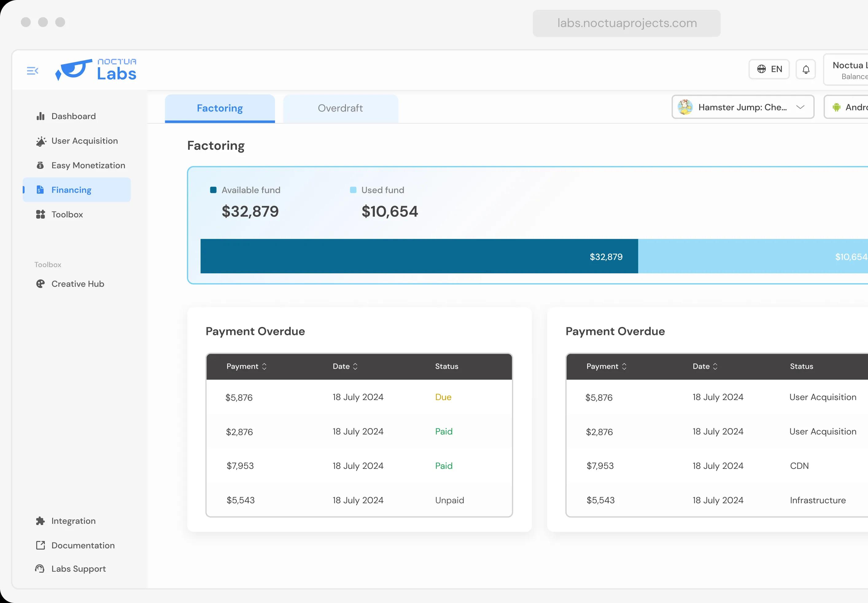868x603 pixels.
Task: Click the browser address bar URL
Action: tap(627, 23)
